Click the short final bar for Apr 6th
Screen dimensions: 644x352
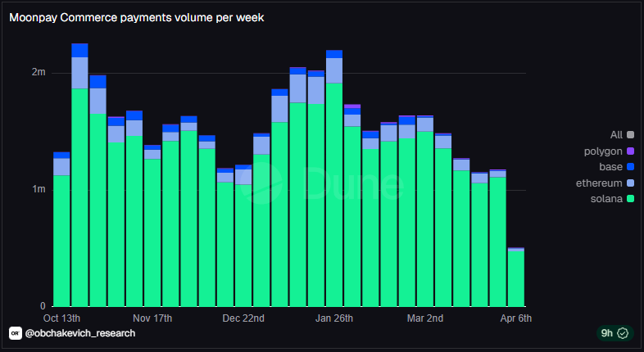click(x=515, y=278)
